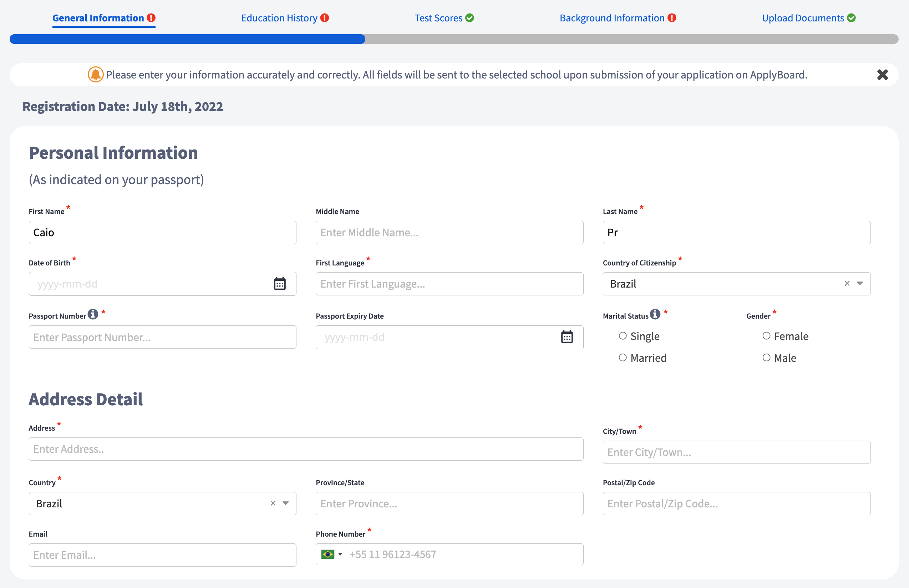
Task: Open the Passport Expiry Date calendar icon
Action: 567,337
